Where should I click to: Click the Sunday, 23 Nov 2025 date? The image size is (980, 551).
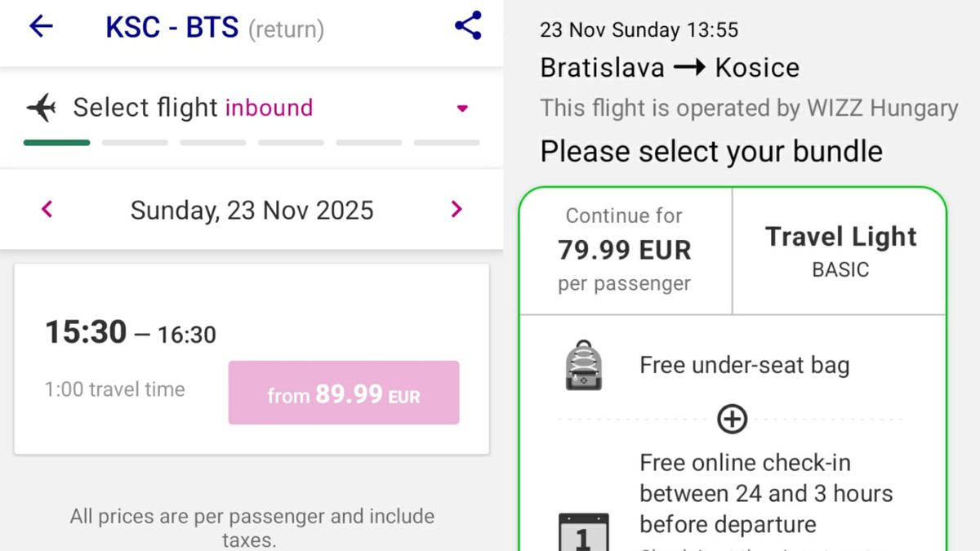(x=252, y=210)
